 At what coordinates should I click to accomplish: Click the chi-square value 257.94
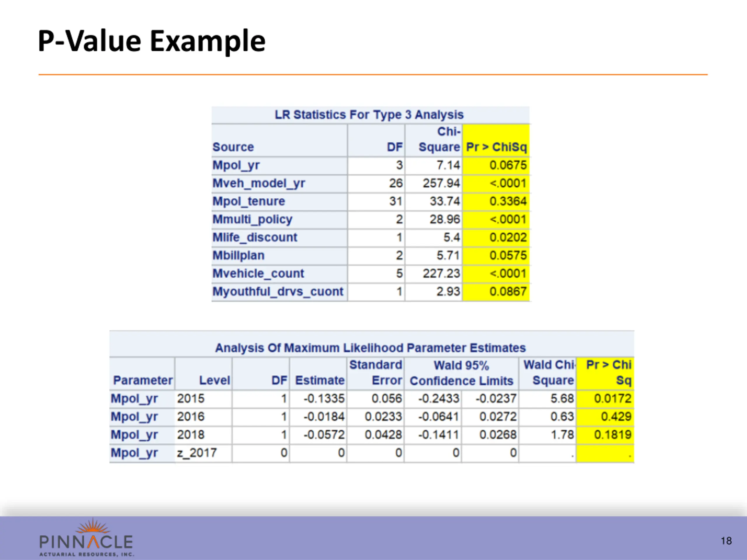pos(441,183)
